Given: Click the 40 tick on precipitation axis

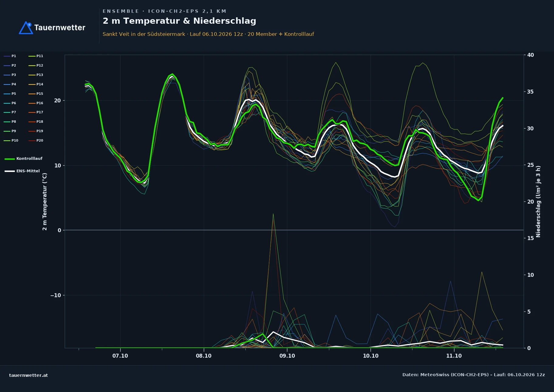Looking at the screenshot, I should [x=530, y=55].
